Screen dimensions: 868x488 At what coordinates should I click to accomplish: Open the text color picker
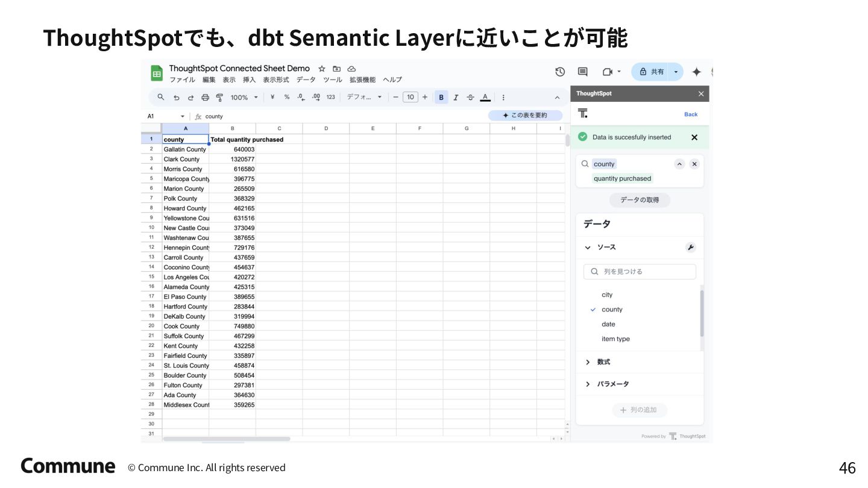[485, 97]
